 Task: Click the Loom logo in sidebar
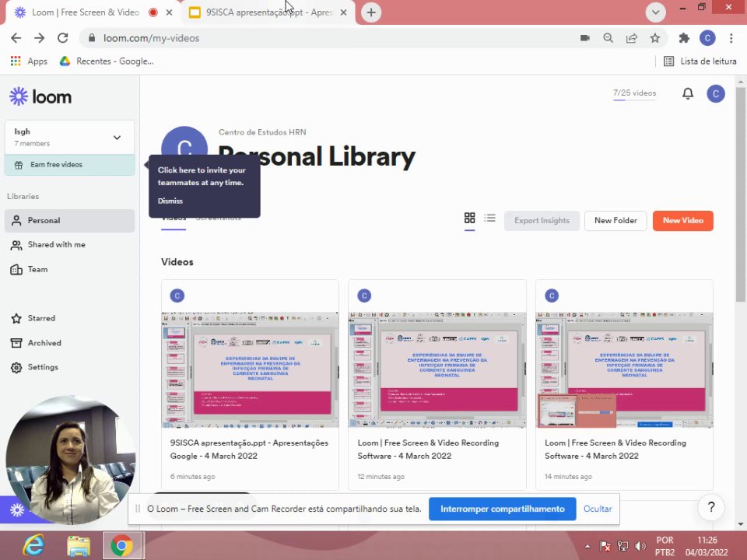[40, 96]
